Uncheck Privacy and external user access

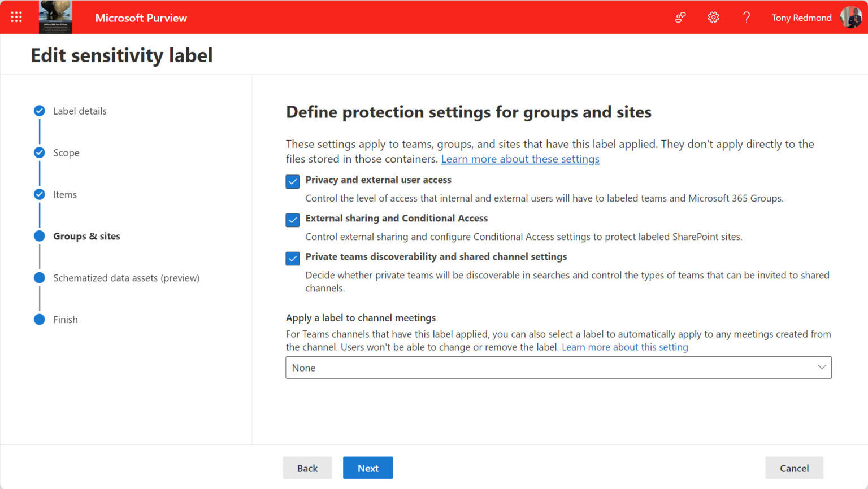(x=292, y=181)
